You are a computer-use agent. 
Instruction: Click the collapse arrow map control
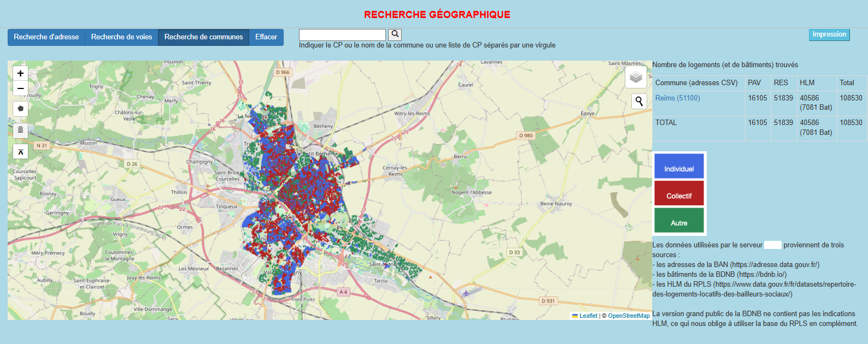[x=20, y=152]
